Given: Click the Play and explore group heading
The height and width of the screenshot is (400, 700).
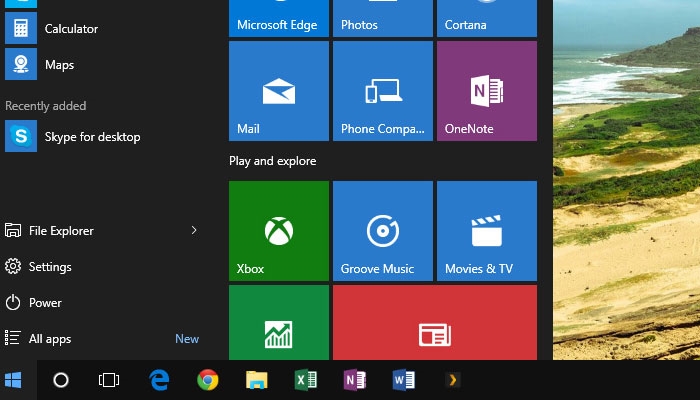Looking at the screenshot, I should click(x=272, y=161).
